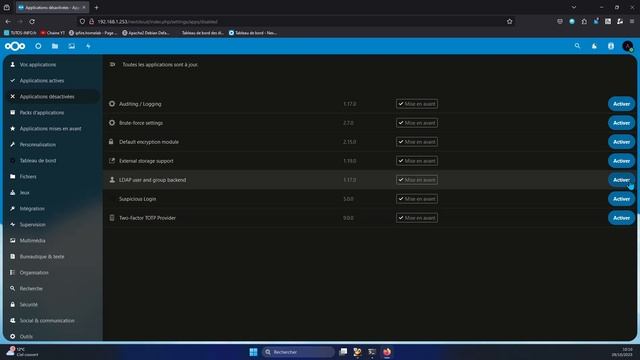Click the LDAP user and group backend icon
Image resolution: width=640 pixels, height=360 pixels.
pyautogui.click(x=112, y=180)
